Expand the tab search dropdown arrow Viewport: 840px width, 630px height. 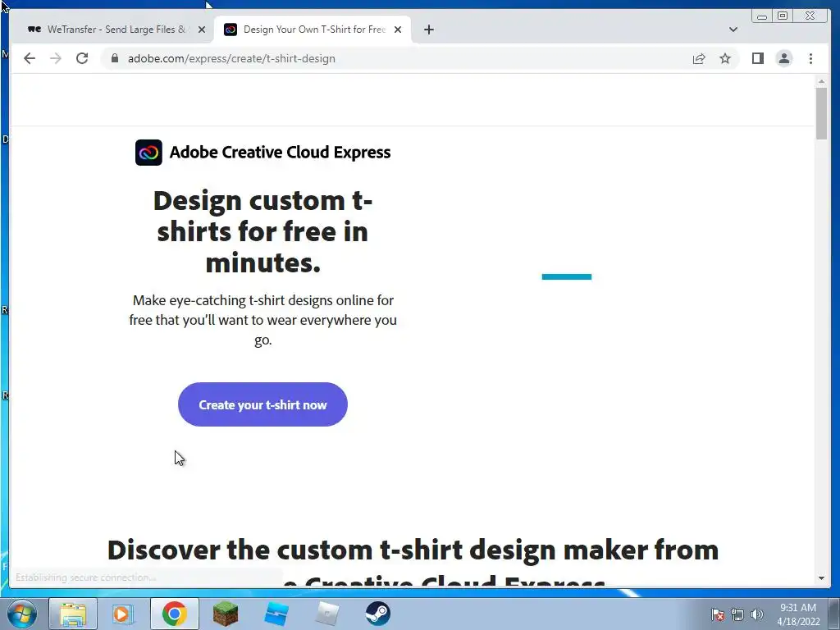tap(733, 30)
